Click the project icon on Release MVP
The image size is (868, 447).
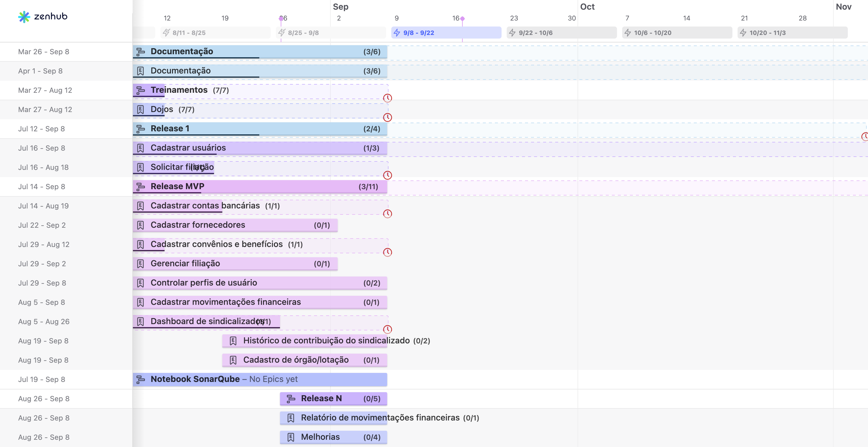[x=140, y=187]
